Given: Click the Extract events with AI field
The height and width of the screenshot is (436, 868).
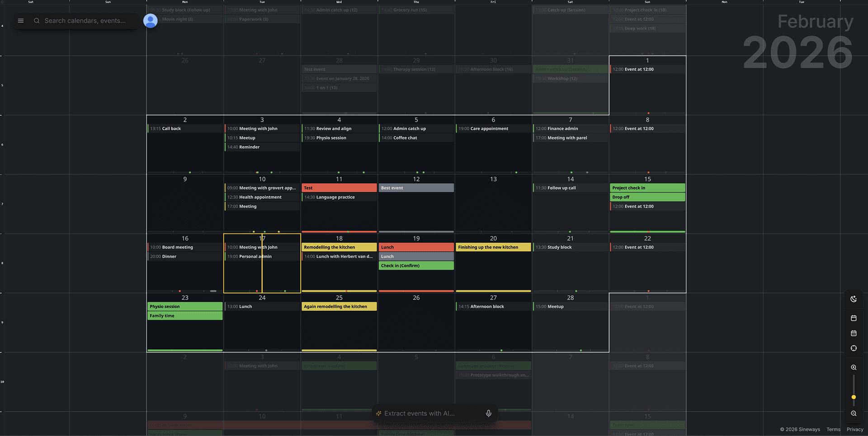Looking at the screenshot, I should point(425,413).
